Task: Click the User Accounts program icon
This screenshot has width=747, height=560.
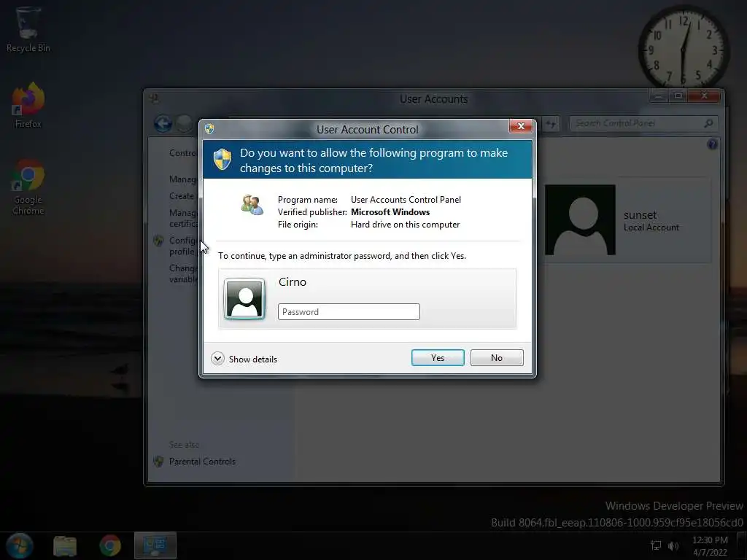Action: pos(252,205)
